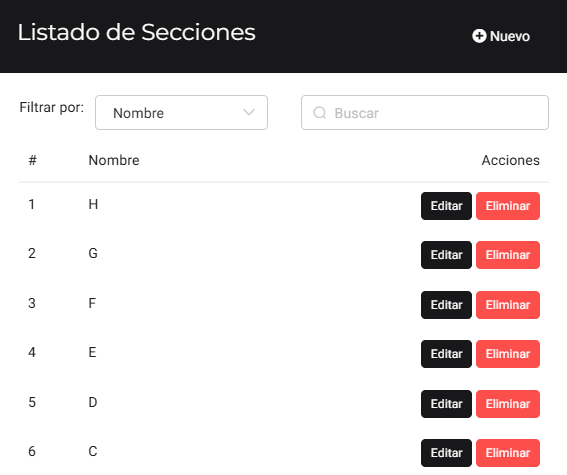Viewport: 567px width, 475px height.
Task: Delete section D
Action: (508, 404)
